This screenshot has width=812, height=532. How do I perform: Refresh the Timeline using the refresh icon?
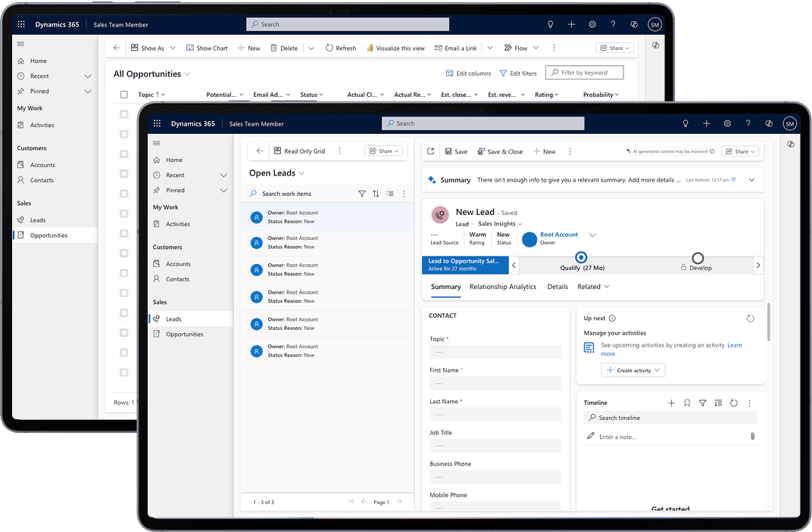(x=734, y=403)
